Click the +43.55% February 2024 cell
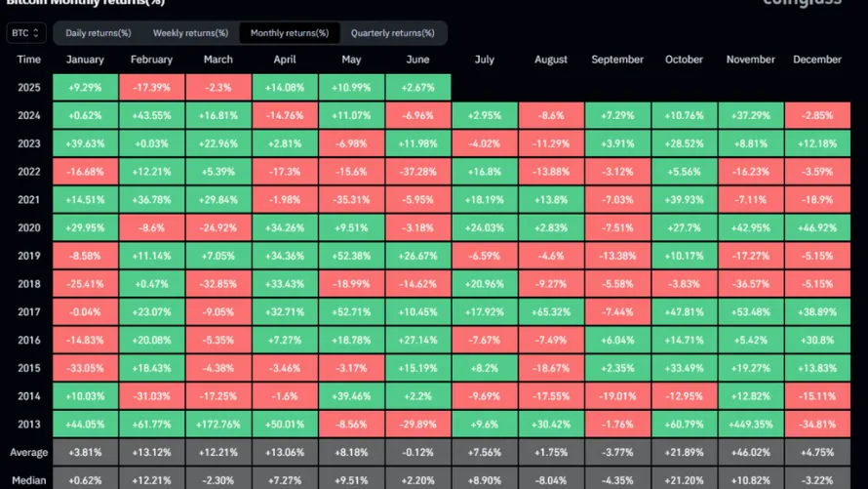 click(x=152, y=116)
